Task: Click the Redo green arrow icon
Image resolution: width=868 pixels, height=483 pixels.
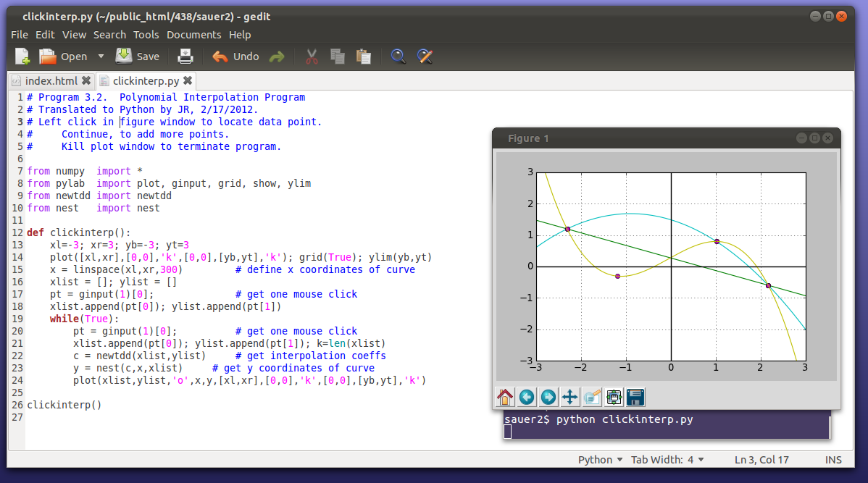Action: tap(277, 56)
